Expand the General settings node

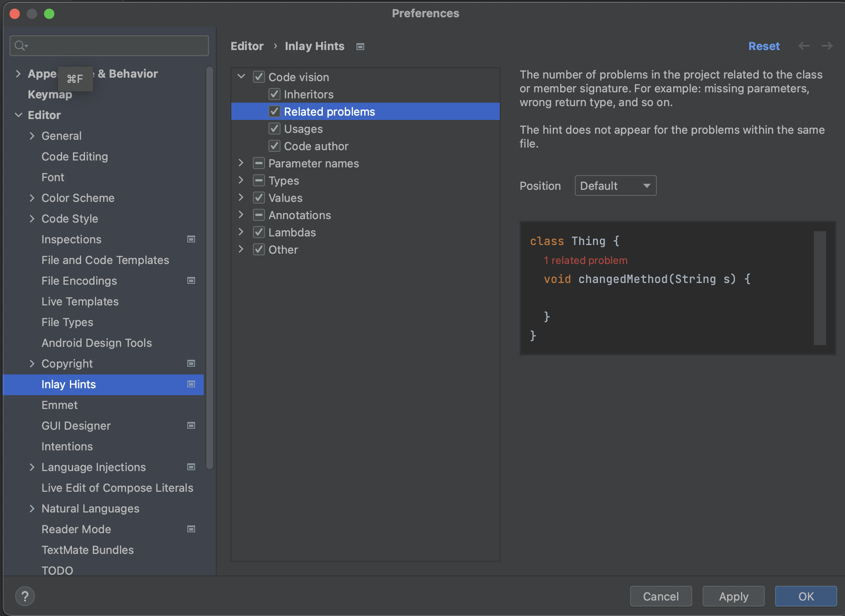(32, 135)
